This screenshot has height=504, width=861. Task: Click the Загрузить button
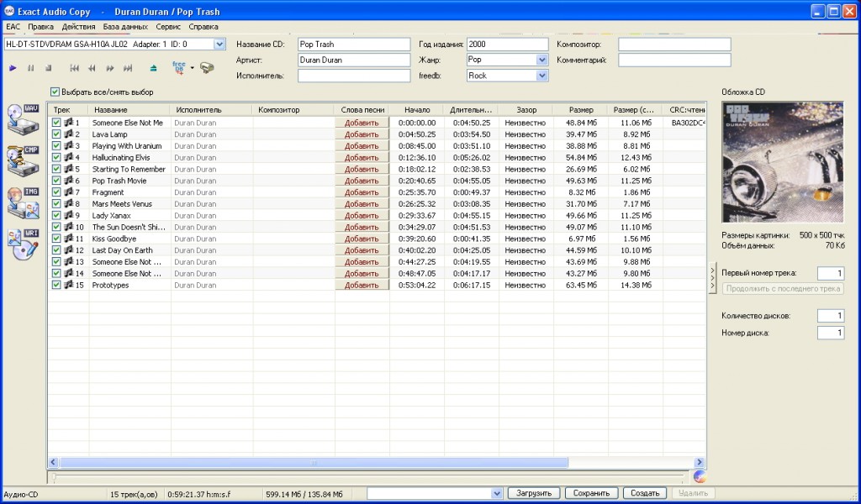534,493
